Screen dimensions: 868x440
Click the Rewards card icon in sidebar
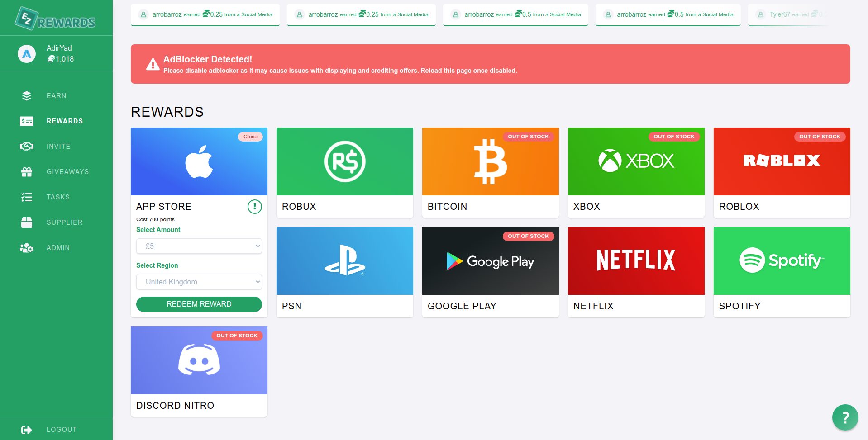27,121
